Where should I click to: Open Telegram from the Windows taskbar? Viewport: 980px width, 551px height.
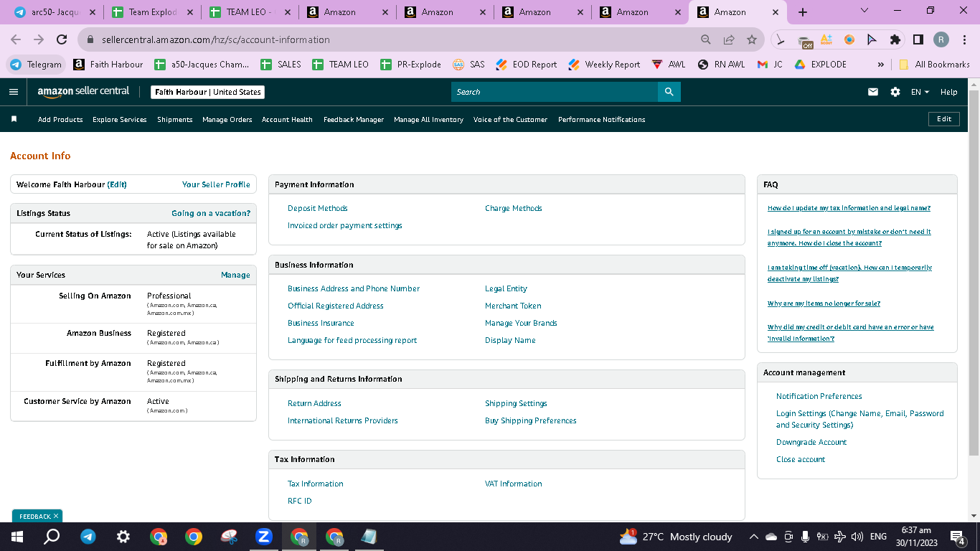click(x=88, y=537)
